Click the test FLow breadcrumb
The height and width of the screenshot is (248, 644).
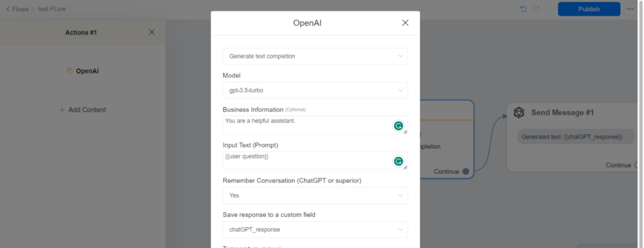click(52, 9)
